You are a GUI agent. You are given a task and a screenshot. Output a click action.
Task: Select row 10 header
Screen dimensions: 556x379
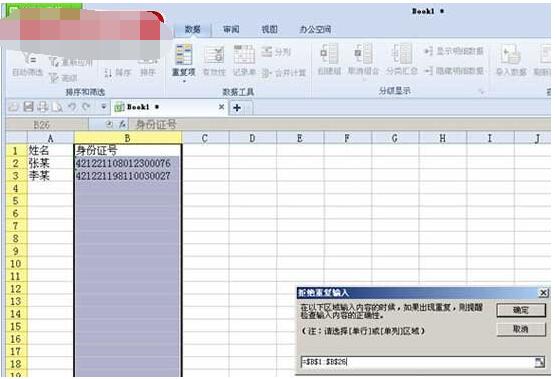coord(16,264)
